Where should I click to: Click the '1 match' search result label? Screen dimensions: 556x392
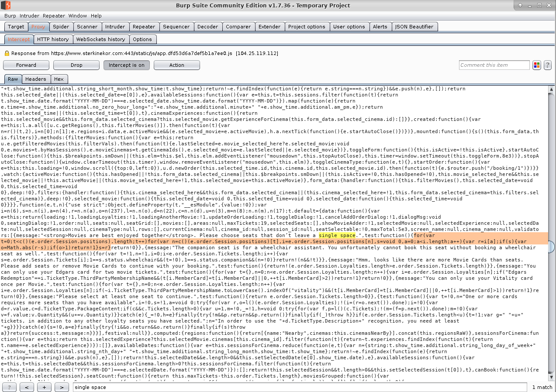[x=542, y=387]
